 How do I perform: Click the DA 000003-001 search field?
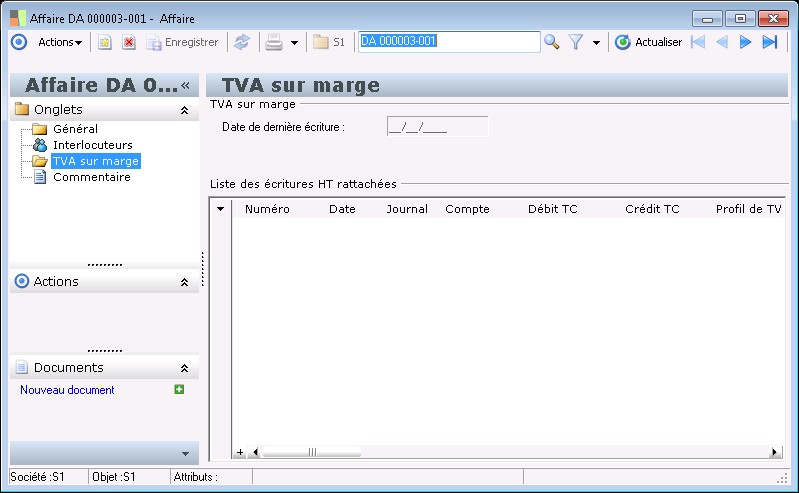coord(449,41)
